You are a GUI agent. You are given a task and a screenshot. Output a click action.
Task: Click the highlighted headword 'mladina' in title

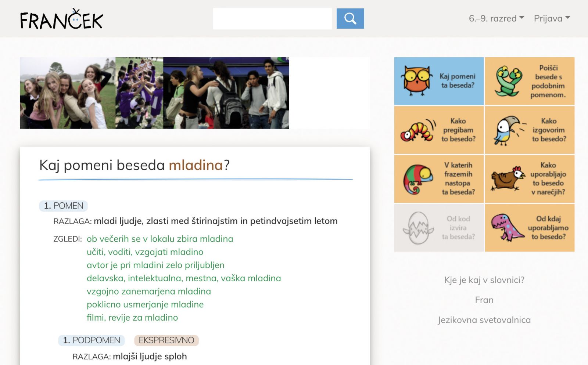[x=196, y=165]
